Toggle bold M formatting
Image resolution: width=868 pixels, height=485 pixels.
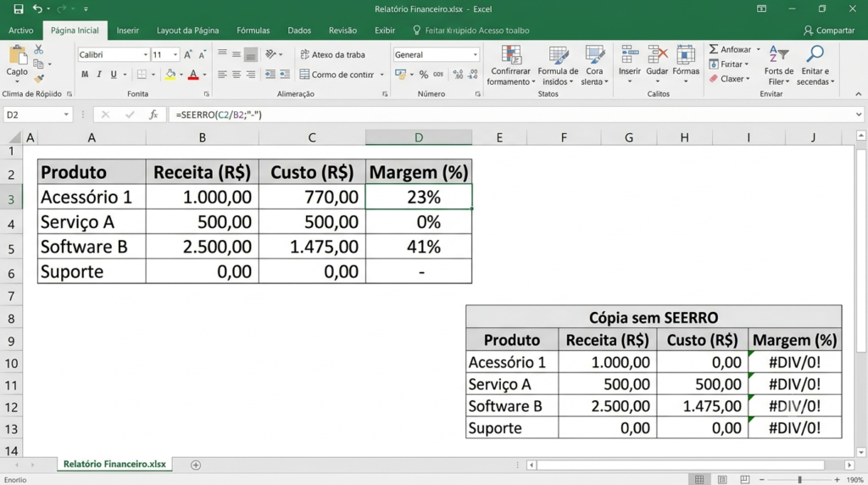pos(85,74)
